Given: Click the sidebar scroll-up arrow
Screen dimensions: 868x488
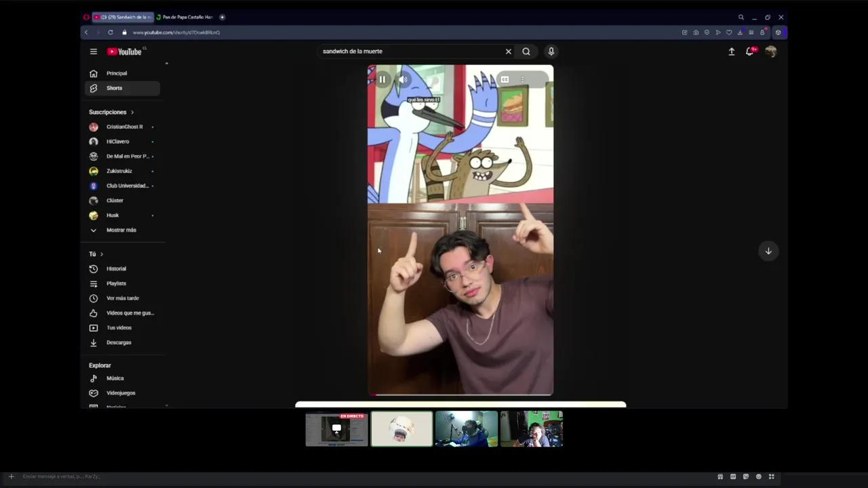Looking at the screenshot, I should [x=166, y=64].
